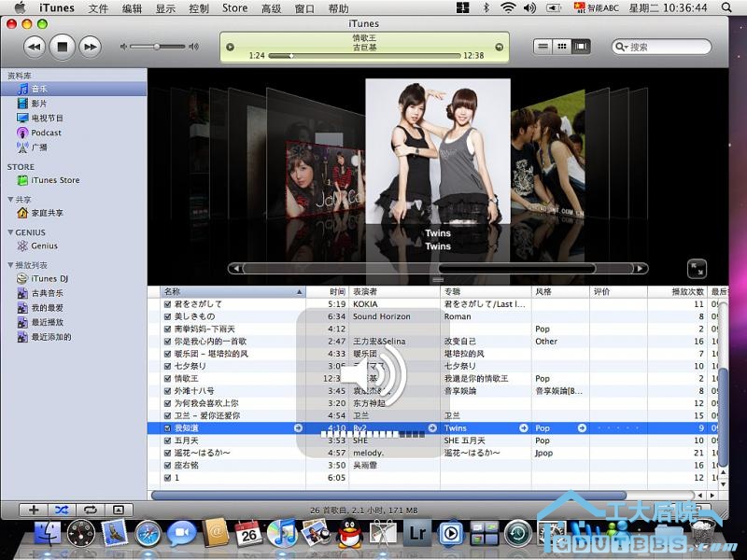Toggle the checkbox for 座右铭
Viewport: 747px width, 560px height.
point(167,465)
